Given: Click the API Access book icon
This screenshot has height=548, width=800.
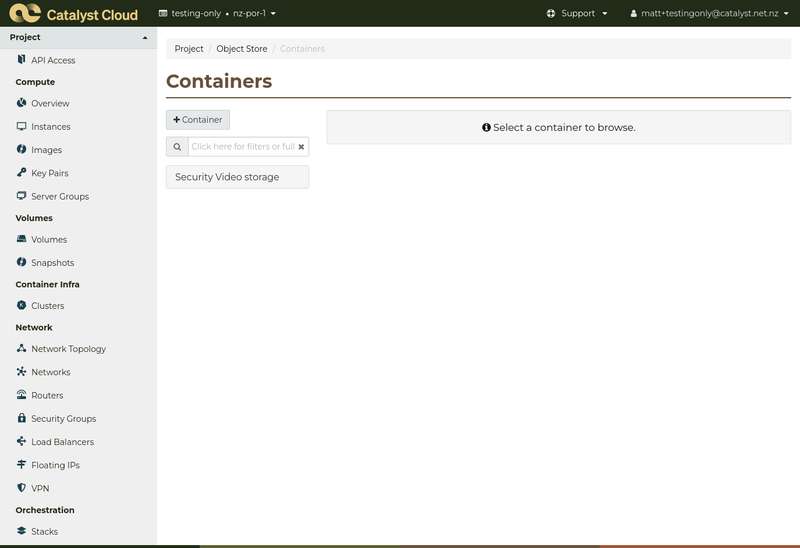Looking at the screenshot, I should [x=21, y=60].
